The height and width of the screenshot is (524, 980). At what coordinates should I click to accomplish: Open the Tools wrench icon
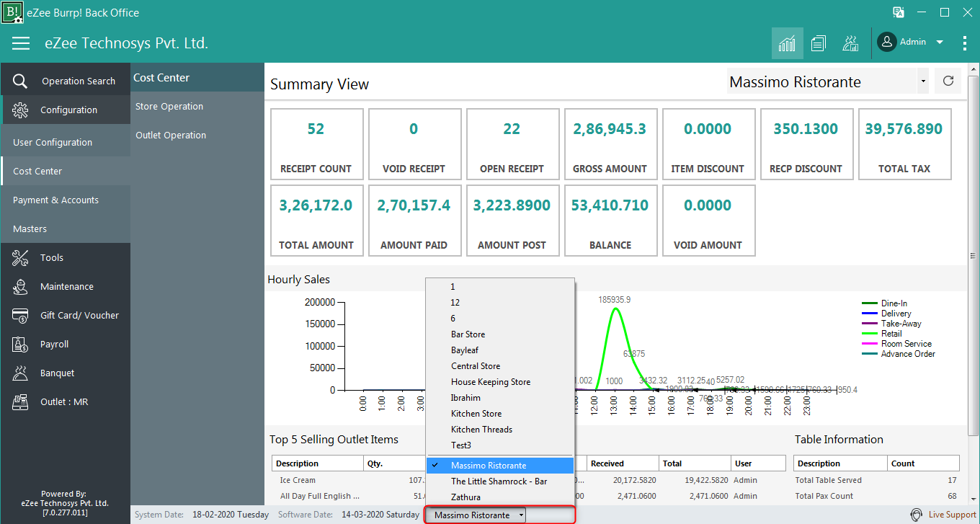(x=20, y=257)
